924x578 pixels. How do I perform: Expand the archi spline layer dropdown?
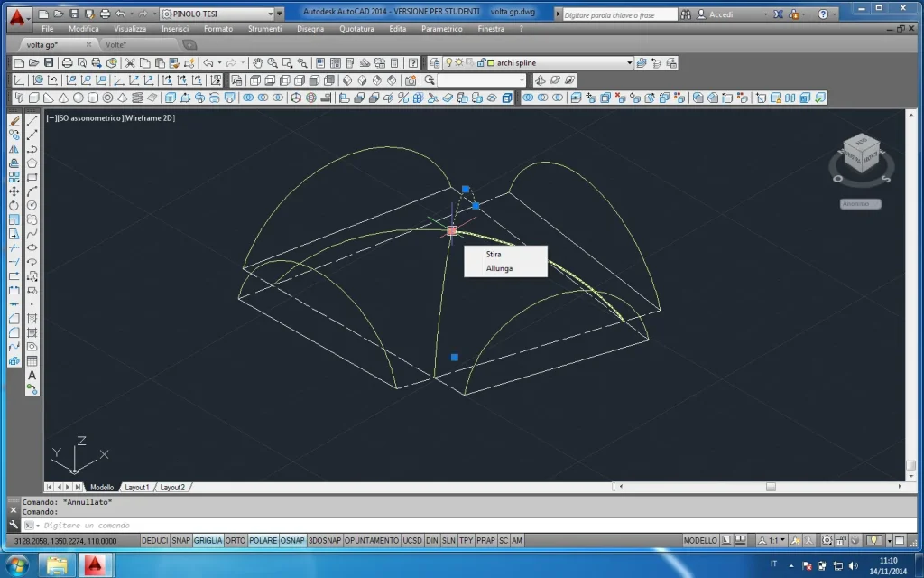629,62
